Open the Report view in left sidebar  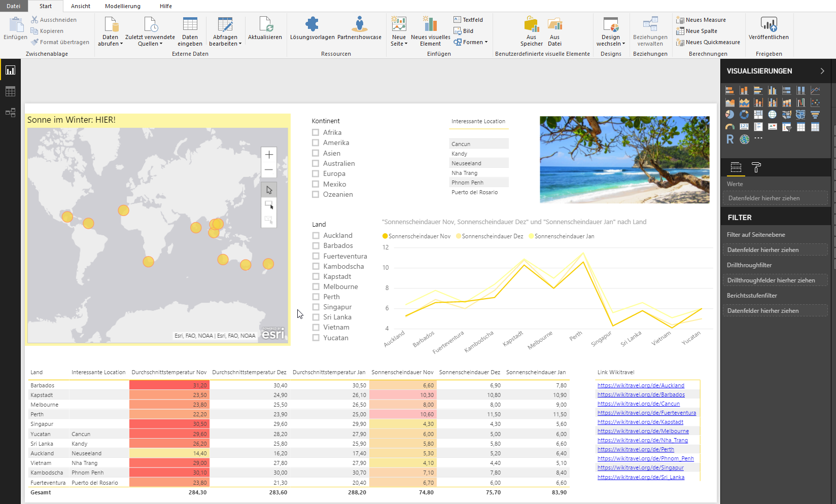[x=10, y=70]
